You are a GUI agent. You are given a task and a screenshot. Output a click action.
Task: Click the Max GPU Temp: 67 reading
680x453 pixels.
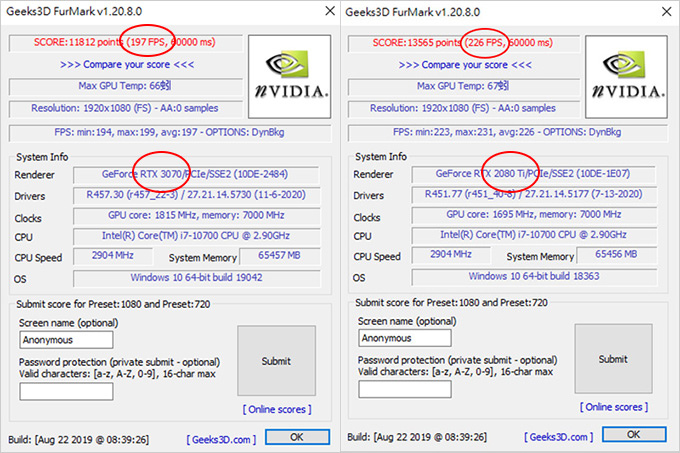click(x=464, y=86)
